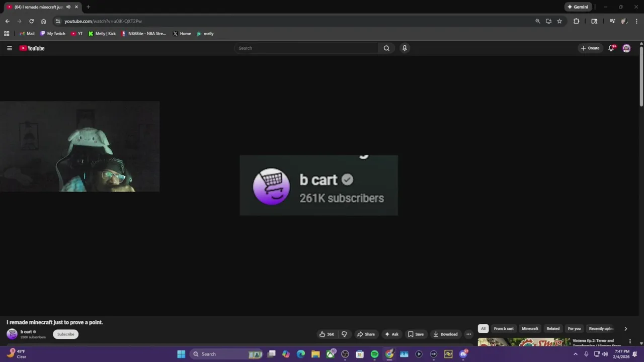
Task: Open the Melly | Kick bookmark
Action: [x=102, y=34]
